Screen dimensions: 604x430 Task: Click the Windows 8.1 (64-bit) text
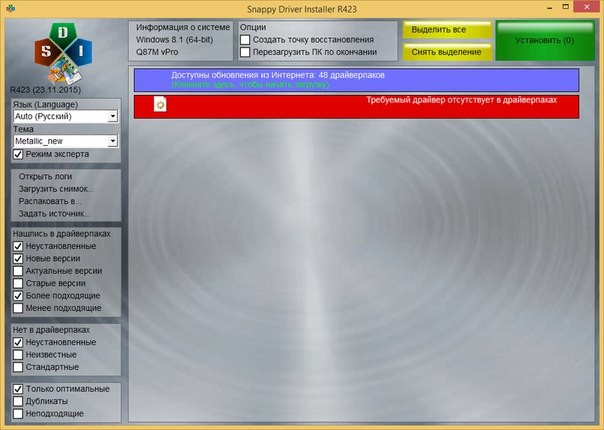coord(174,40)
